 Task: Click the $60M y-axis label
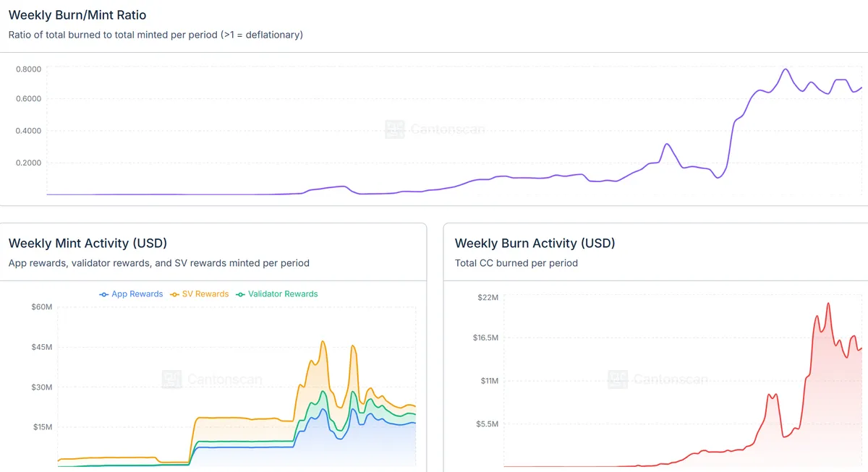pyautogui.click(x=42, y=307)
